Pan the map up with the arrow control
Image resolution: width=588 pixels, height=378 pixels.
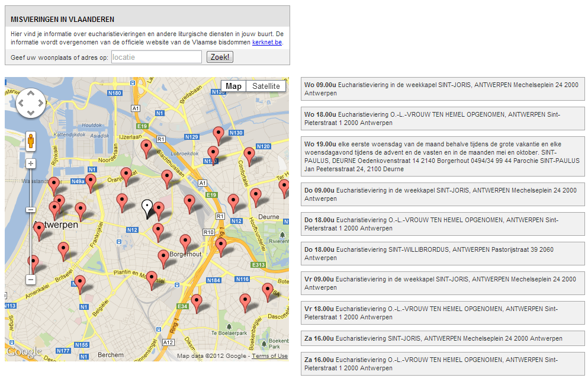[31, 94]
